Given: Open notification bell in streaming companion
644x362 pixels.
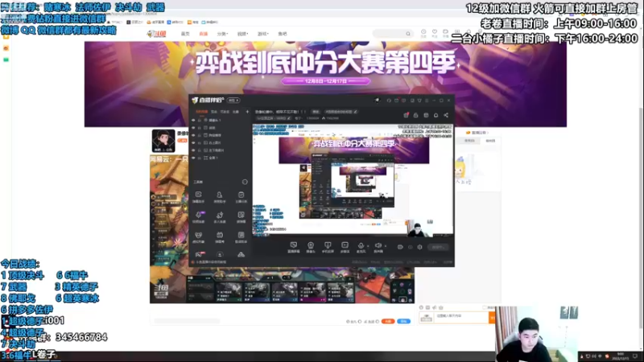Looking at the screenshot, I should (x=436, y=115).
